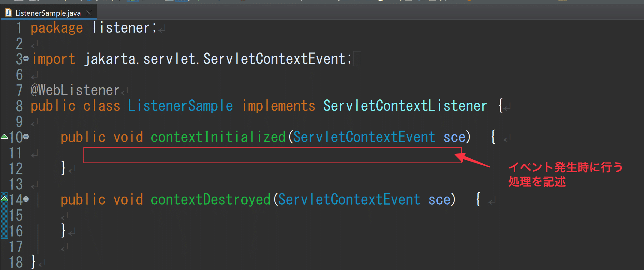Click the contextInitialized method name
This screenshot has width=644, height=270.
pos(218,137)
